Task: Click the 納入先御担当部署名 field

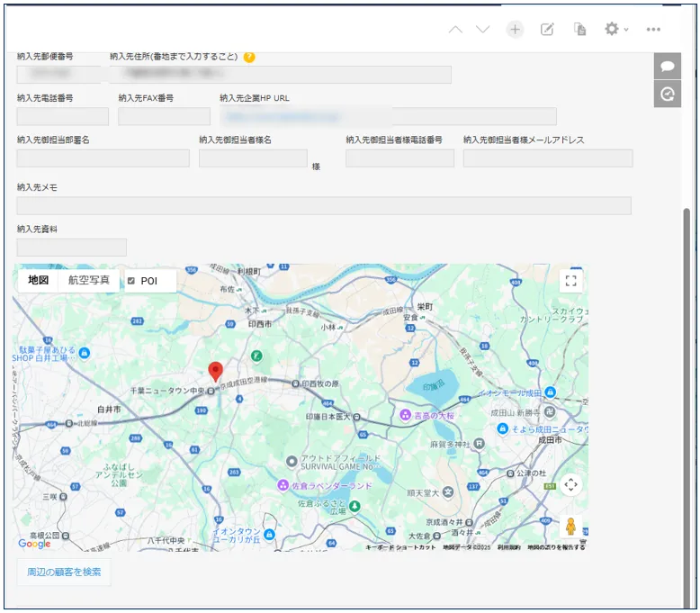Action: coord(103,158)
